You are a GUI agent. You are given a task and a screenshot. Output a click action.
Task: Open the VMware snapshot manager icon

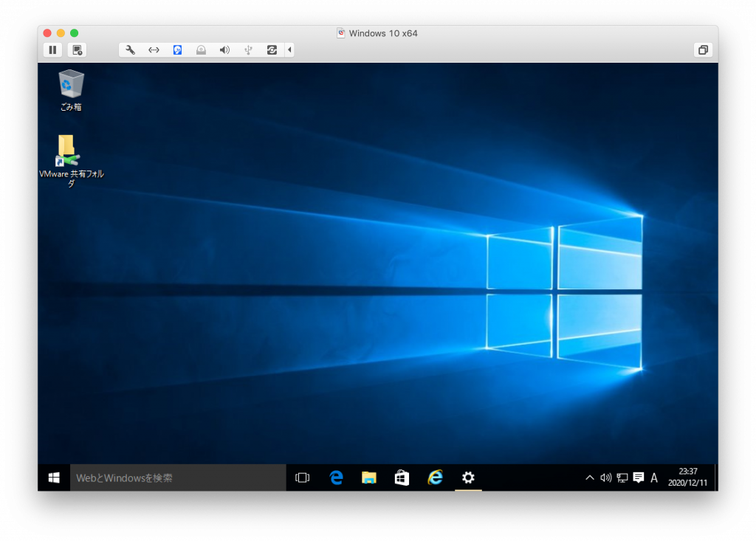click(x=77, y=49)
